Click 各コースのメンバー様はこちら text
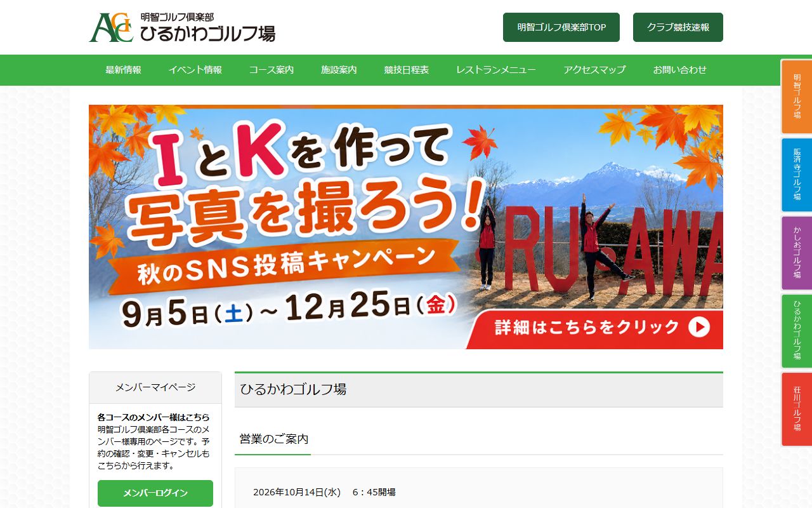Screen dimensions: 812x508 coord(154,418)
